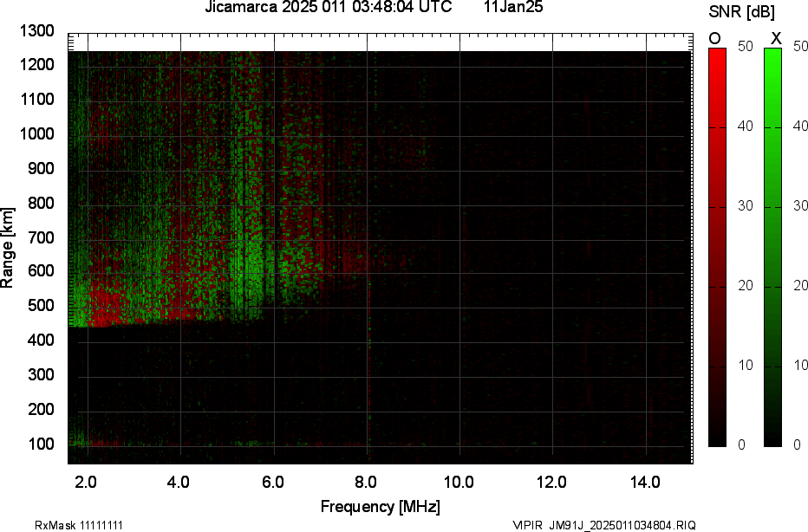The image size is (808, 532).
Task: Click the 400 range tick label
Action: (41, 340)
